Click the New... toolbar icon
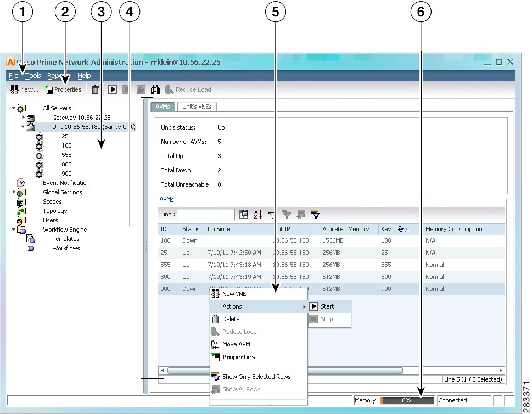The width and height of the screenshot is (532, 414). tap(24, 89)
